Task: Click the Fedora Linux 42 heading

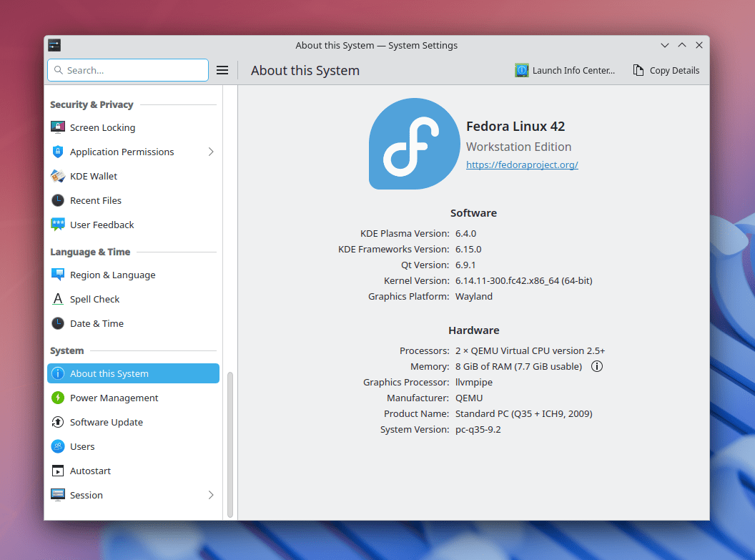Action: (x=515, y=126)
